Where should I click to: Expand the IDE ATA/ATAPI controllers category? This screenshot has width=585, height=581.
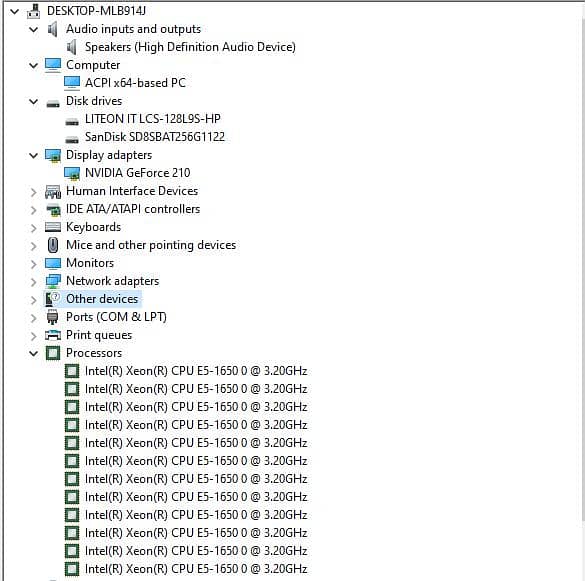[34, 210]
